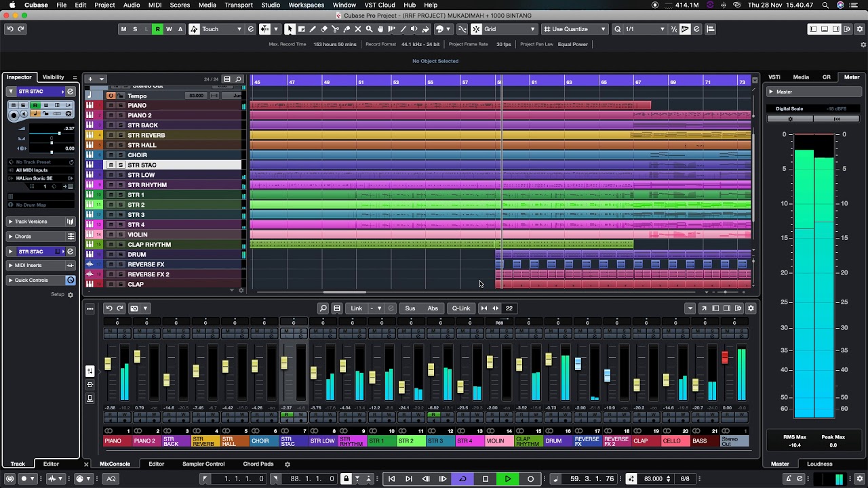Open the track preset dropdown beside Add Track

click(x=102, y=79)
